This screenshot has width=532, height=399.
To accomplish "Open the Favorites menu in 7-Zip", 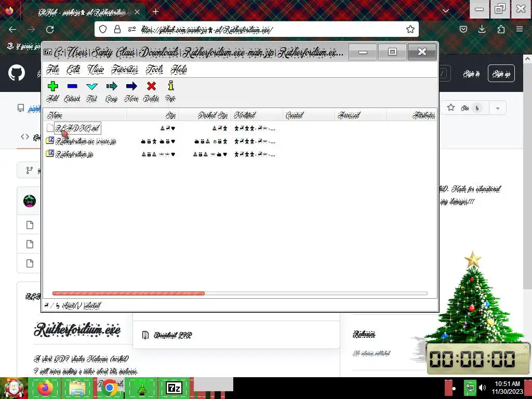I will (125, 69).
